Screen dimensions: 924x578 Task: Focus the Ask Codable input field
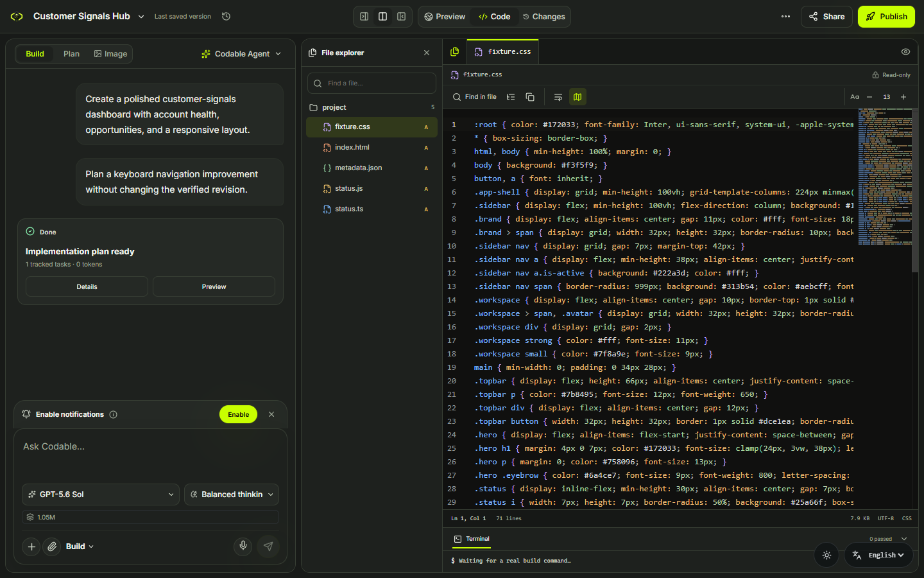pyautogui.click(x=150, y=454)
